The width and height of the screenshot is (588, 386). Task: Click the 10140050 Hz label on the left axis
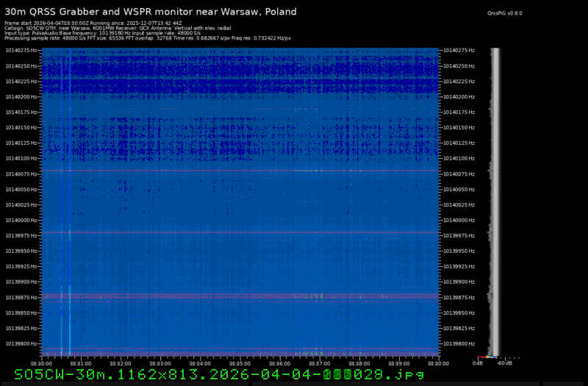coord(21,190)
